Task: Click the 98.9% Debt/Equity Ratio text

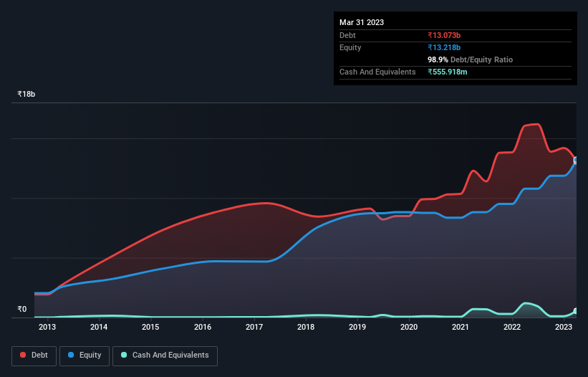Action: tap(471, 59)
